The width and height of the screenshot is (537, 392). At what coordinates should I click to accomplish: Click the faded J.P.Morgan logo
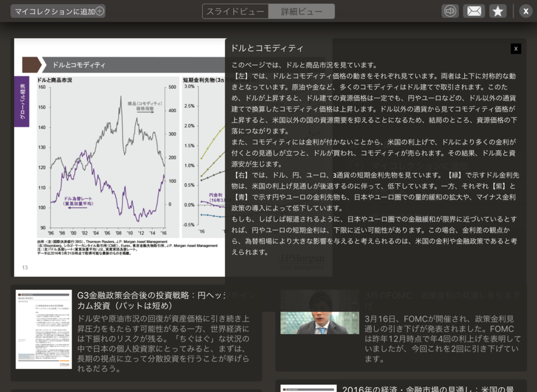pyautogui.click(x=302, y=258)
